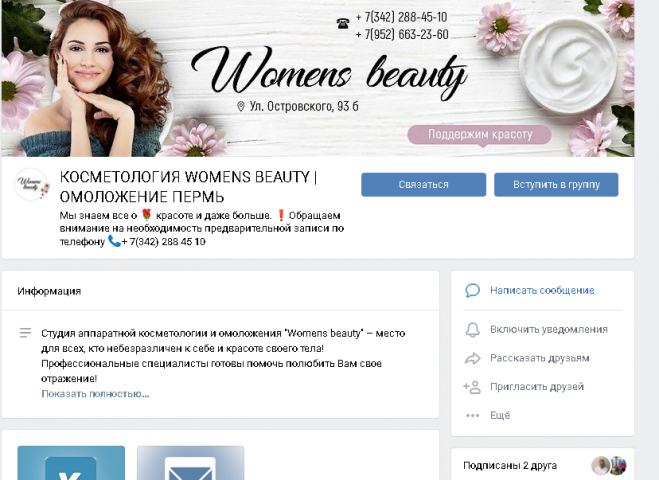
Task: Click the share arrow icon
Action: click(472, 359)
